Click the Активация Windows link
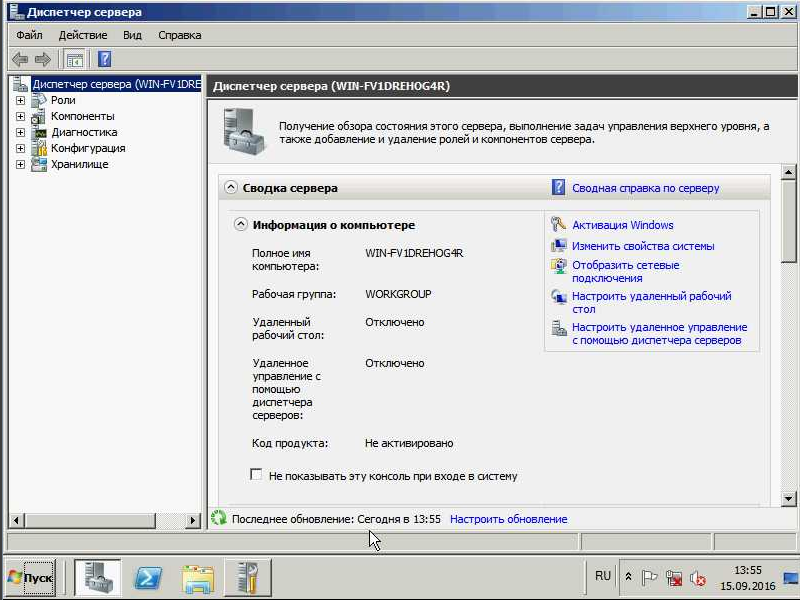Viewport: 800px width, 600px height. pyautogui.click(x=622, y=225)
